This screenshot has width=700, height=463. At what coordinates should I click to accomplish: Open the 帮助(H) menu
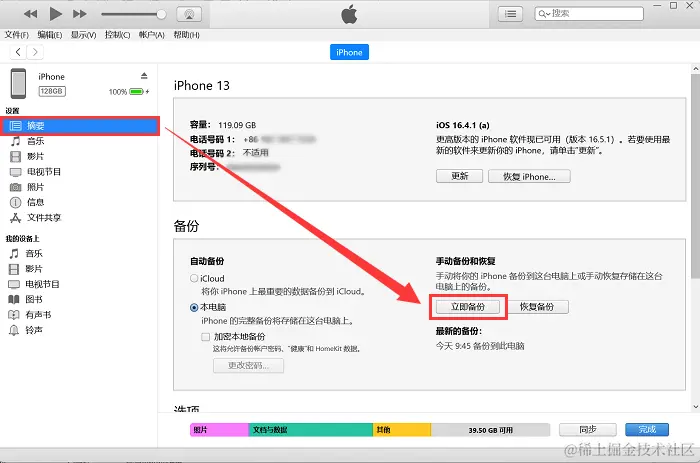(x=186, y=35)
